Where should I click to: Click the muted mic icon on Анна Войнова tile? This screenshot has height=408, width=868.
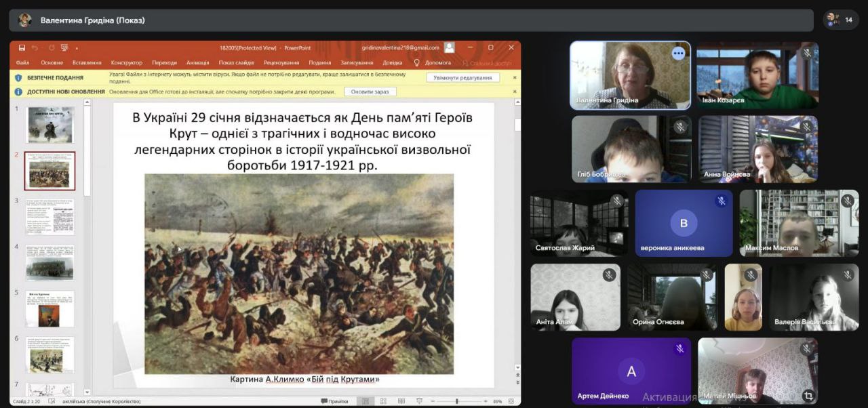[807, 127]
